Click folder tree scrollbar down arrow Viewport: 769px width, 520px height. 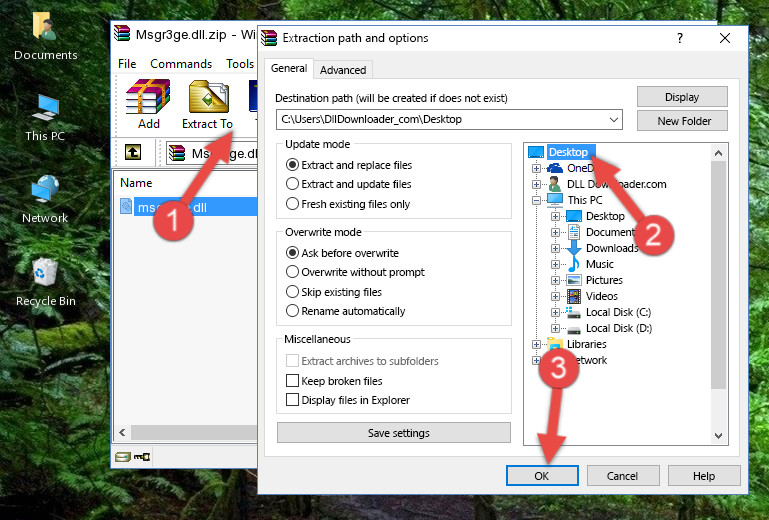click(x=718, y=436)
